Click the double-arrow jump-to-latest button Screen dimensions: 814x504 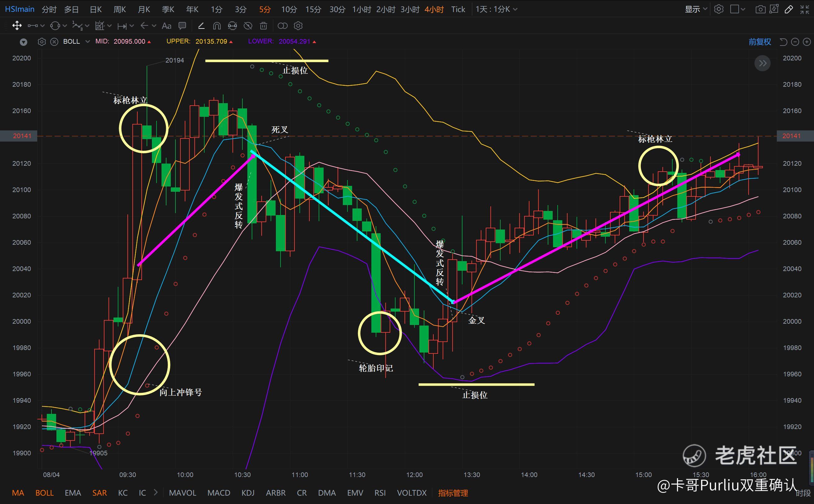[x=762, y=63]
